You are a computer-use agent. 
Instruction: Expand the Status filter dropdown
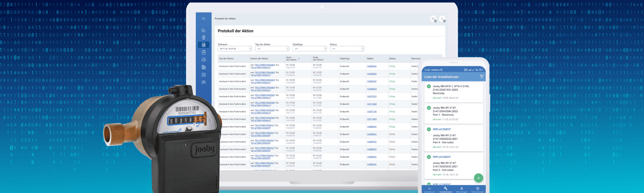(346, 49)
